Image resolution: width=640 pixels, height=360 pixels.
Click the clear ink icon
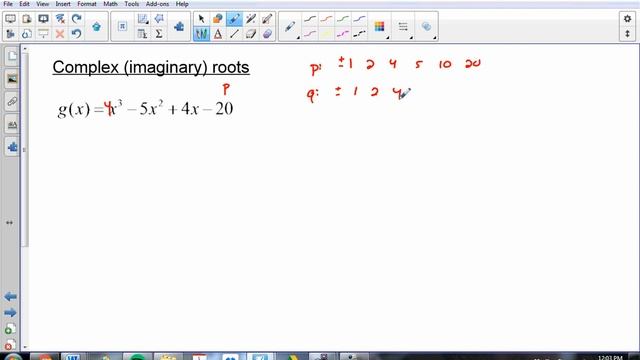tap(60, 19)
